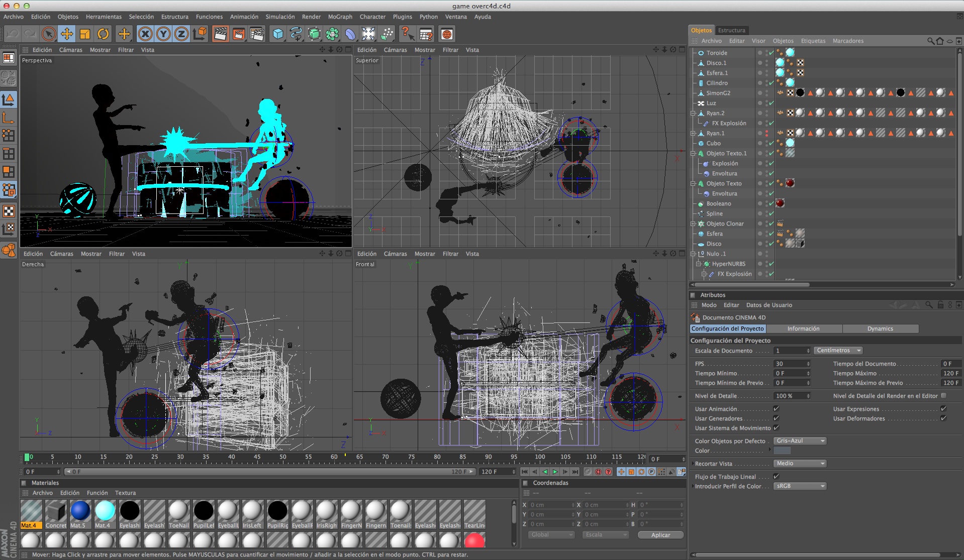Open Filtrar menu in Frontal viewport
This screenshot has width=964, height=560.
pos(450,254)
